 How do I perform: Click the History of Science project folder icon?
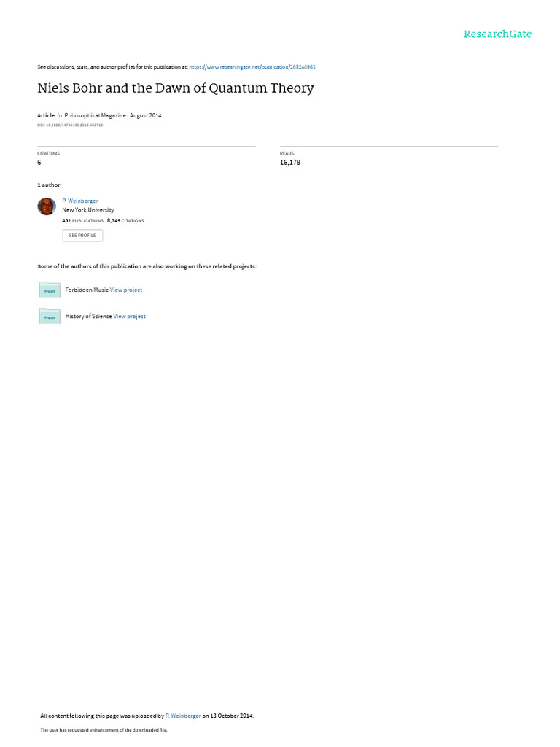pyautogui.click(x=50, y=316)
